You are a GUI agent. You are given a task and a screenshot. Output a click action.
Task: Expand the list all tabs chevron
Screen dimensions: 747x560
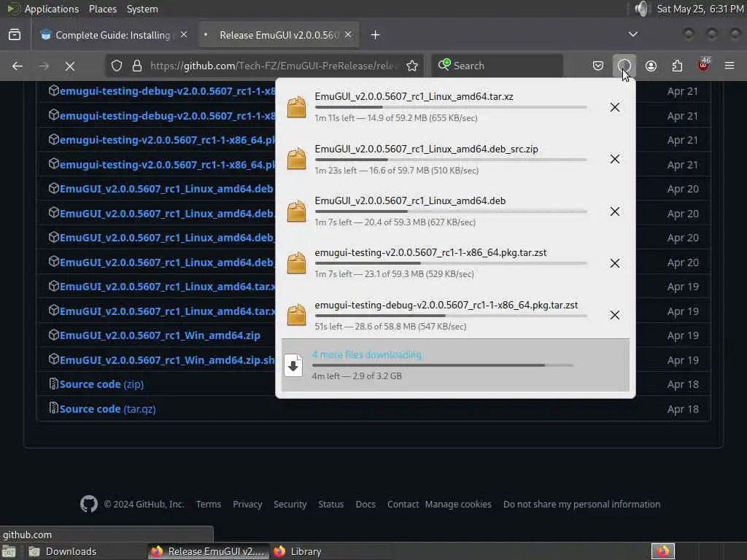tap(633, 34)
